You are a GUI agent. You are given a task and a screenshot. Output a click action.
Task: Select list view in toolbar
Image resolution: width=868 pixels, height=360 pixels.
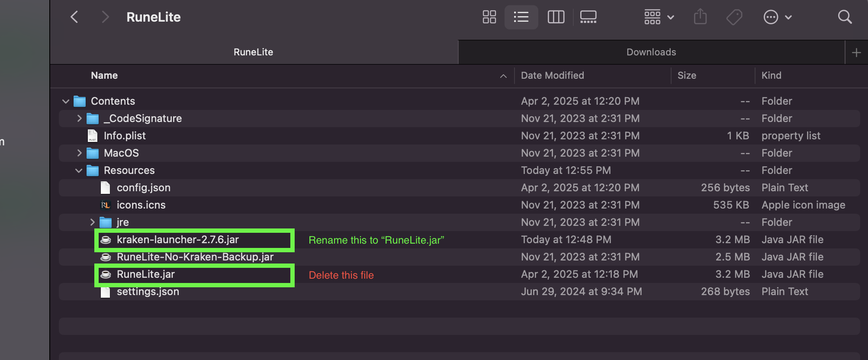[521, 17]
